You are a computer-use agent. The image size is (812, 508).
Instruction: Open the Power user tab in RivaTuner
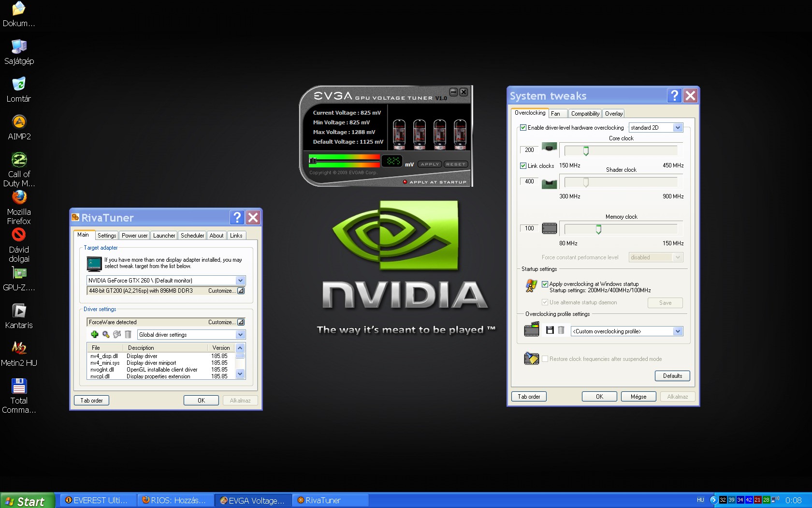(x=134, y=236)
